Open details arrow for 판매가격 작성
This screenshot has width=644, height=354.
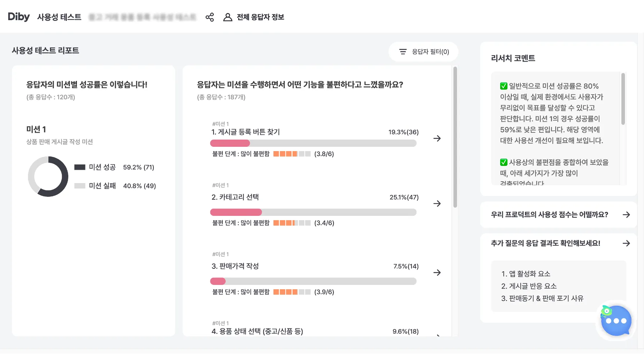pos(437,273)
